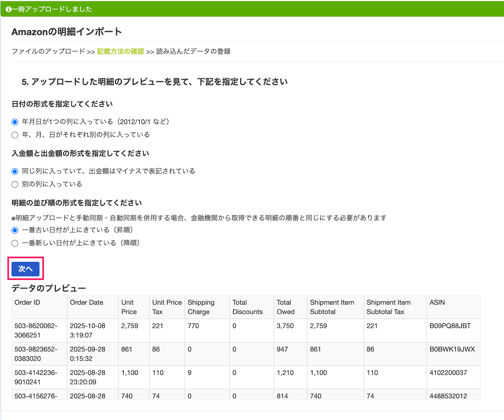Select the 別の列に入っている radio option
Image resolution: width=504 pixels, height=420 pixels.
[x=15, y=184]
